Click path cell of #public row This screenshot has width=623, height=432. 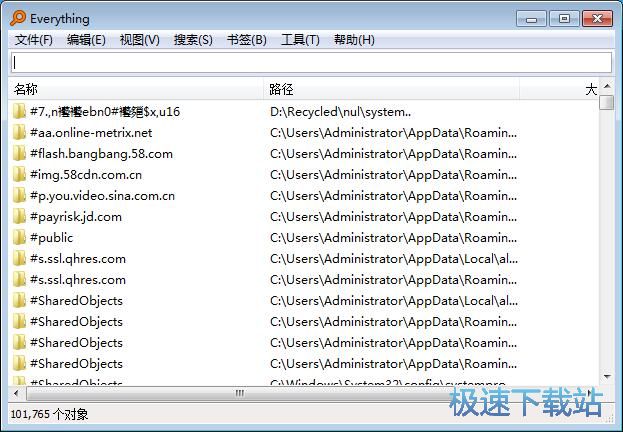coord(393,238)
